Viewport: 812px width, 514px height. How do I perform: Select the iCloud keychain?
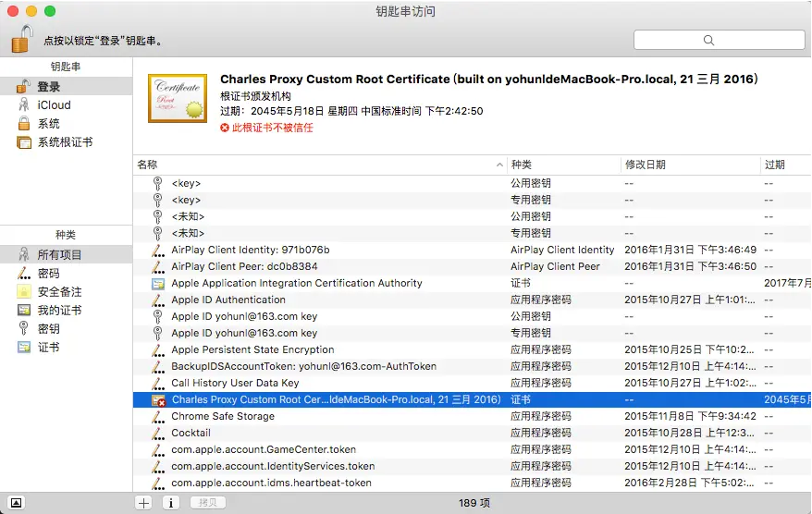click(67, 105)
